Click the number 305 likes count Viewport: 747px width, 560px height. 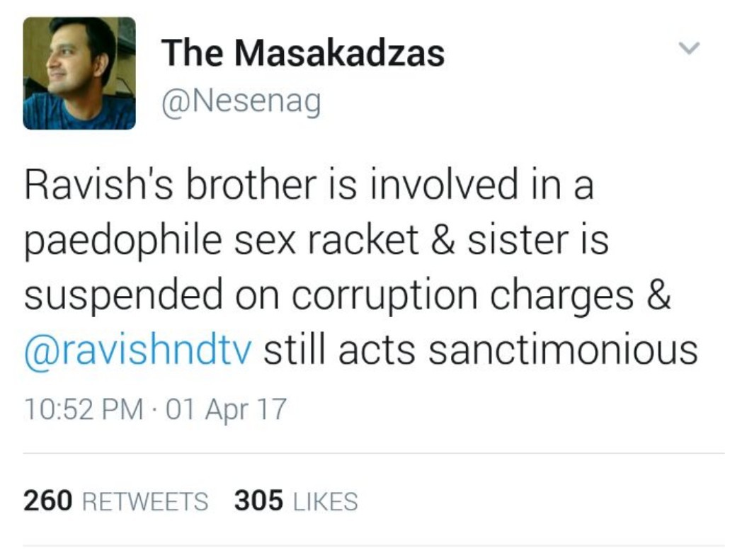(x=258, y=501)
